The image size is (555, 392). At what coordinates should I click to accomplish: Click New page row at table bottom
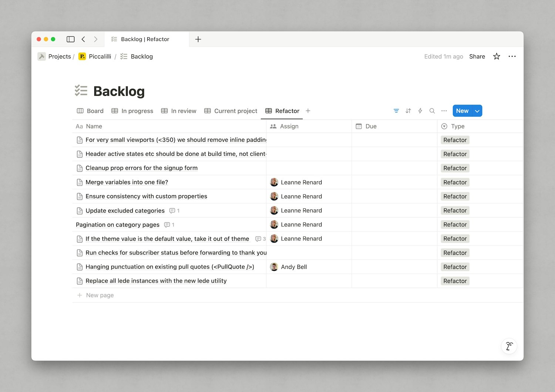click(x=100, y=295)
